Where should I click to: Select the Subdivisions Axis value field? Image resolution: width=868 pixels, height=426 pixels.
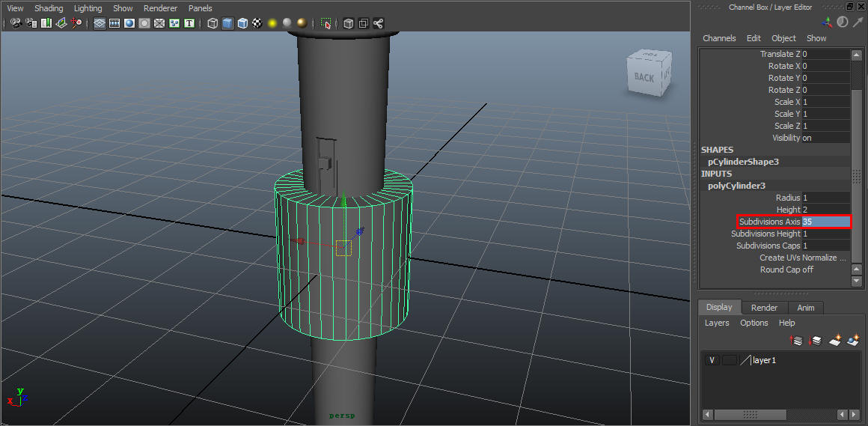point(825,222)
